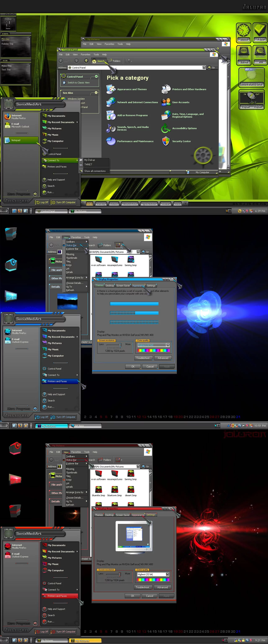Collapse the See Also panel in Control Panel
The width and height of the screenshot is (268, 644).
[96, 93]
